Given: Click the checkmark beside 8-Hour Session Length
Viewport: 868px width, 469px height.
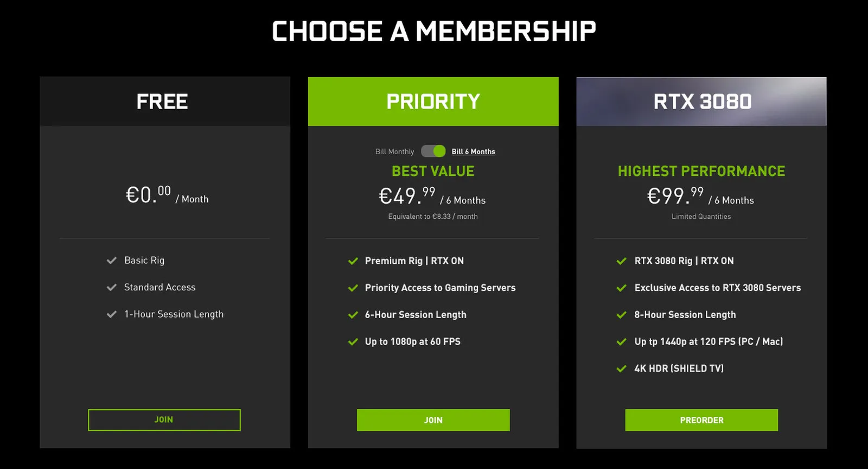Looking at the screenshot, I should pos(622,315).
